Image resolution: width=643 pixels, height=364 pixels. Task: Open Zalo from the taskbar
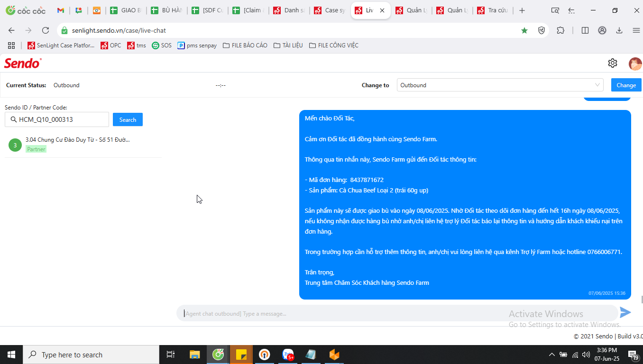click(x=288, y=355)
